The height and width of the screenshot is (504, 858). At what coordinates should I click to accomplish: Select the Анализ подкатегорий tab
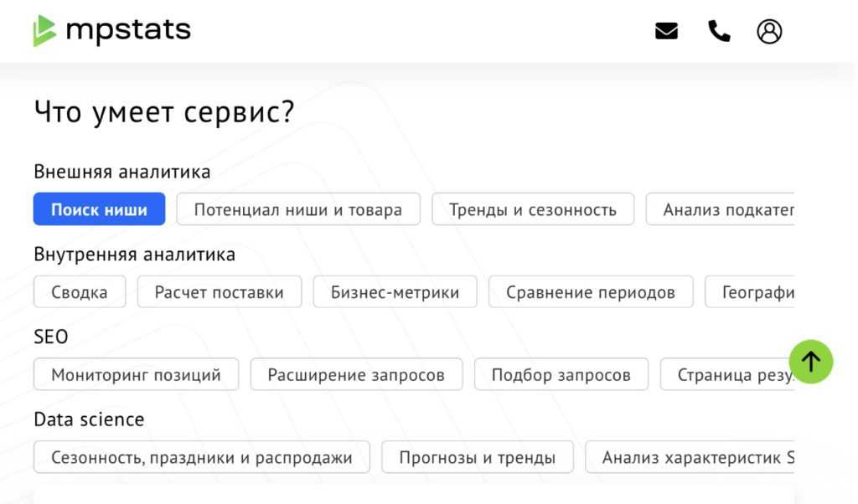pos(721,209)
